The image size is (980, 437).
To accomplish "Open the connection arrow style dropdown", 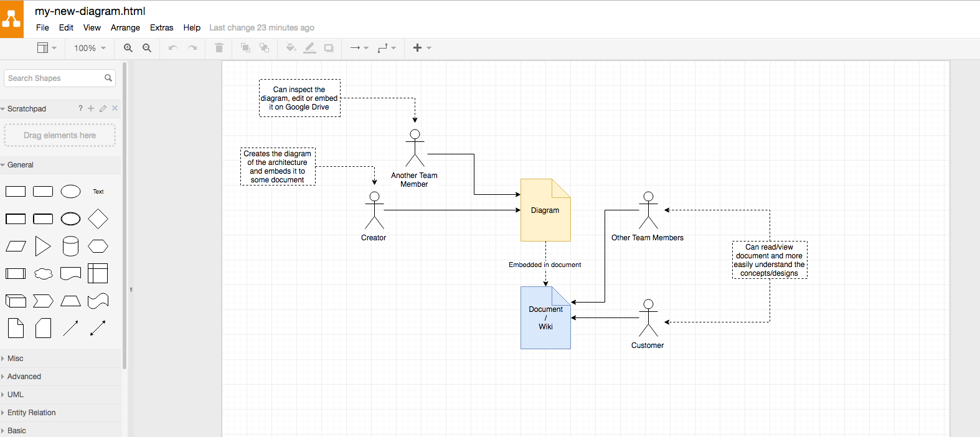I will coord(359,48).
